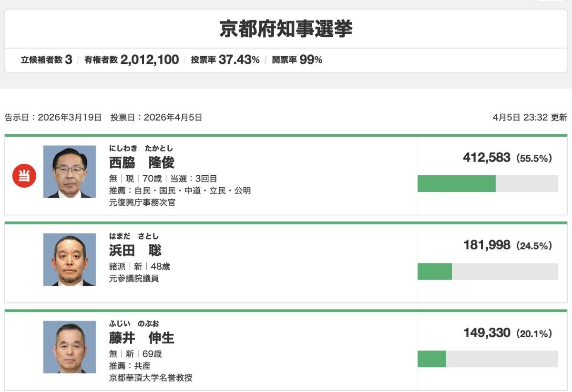
Task: Select candidate name 西脇 隆俊
Action: (x=142, y=162)
